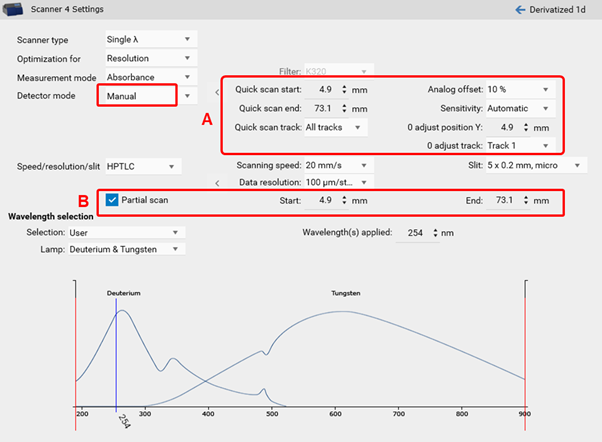Toggle the Partial scan checkbox
The width and height of the screenshot is (602, 442).
click(x=113, y=200)
